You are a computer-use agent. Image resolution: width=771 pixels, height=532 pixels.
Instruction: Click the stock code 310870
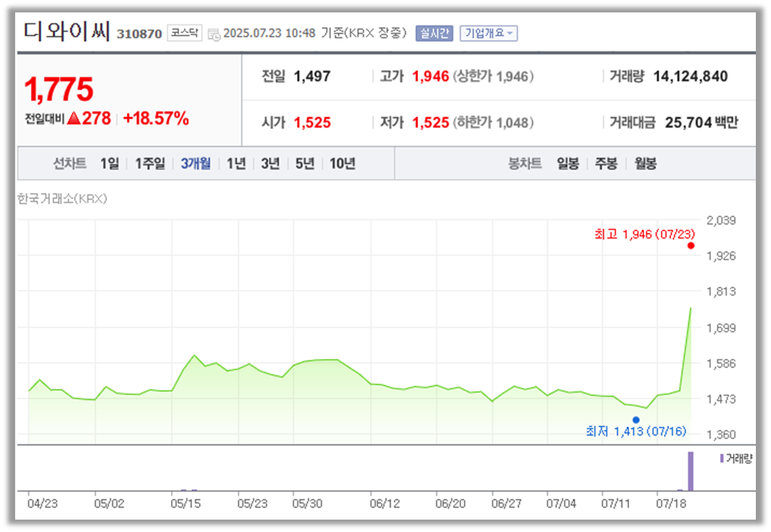pos(139,34)
